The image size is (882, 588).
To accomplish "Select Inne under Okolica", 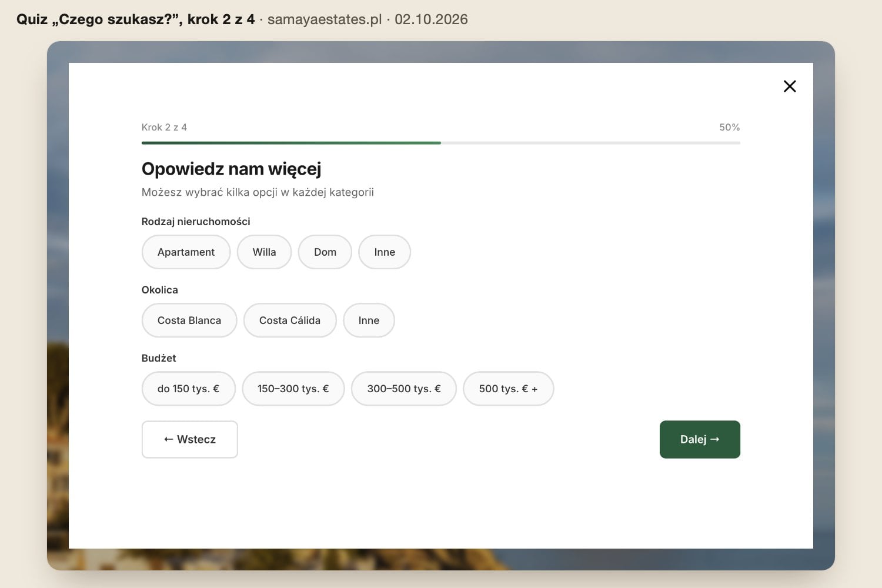I will (x=369, y=320).
